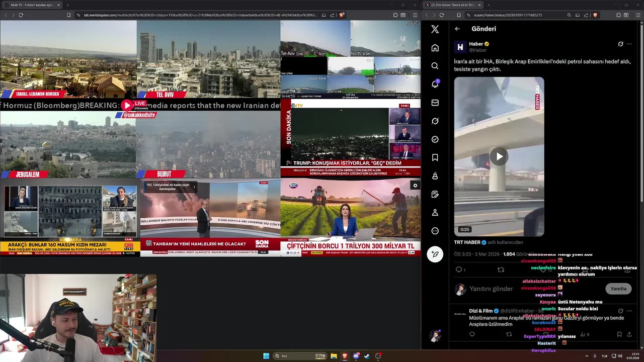
Task: Open Haber profile avatar
Action: (x=460, y=47)
